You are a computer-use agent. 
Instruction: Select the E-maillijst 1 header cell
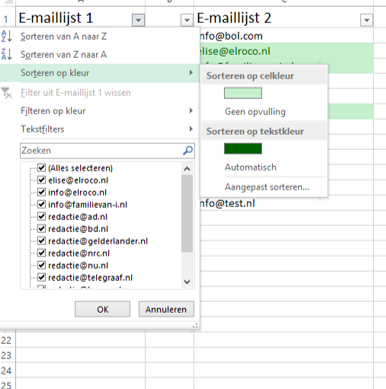point(80,18)
